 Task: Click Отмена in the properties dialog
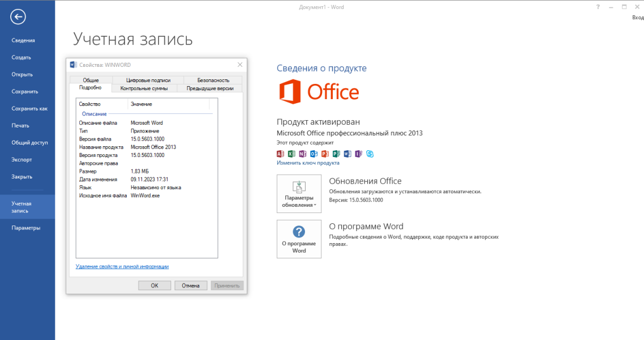point(191,286)
